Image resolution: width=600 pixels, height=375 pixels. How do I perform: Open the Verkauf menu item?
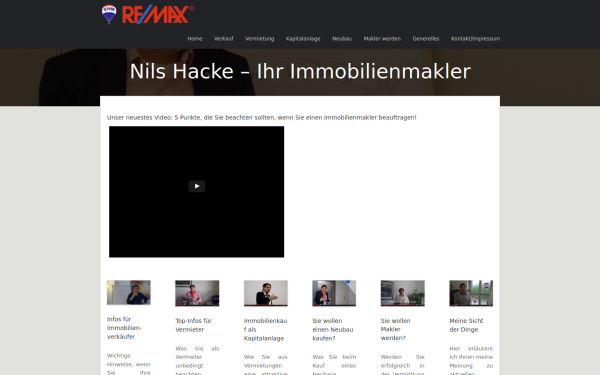pos(223,39)
